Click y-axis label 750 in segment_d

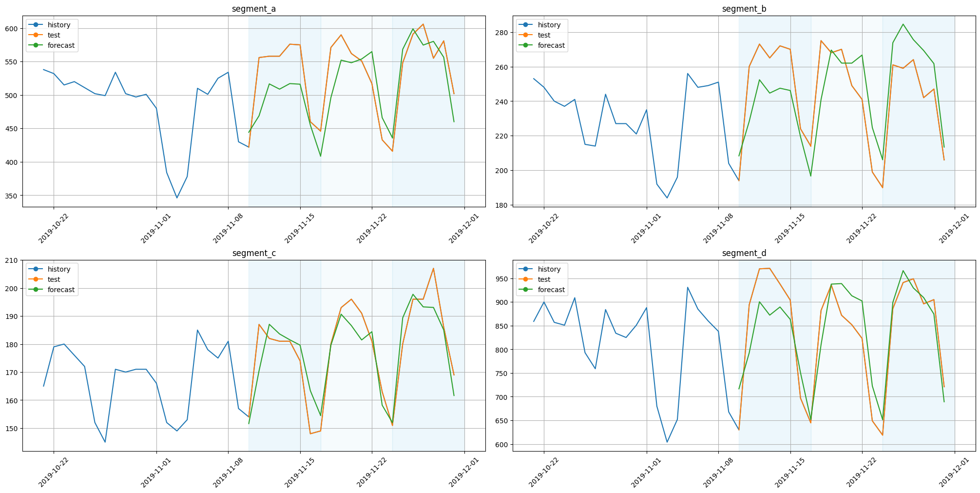point(502,374)
